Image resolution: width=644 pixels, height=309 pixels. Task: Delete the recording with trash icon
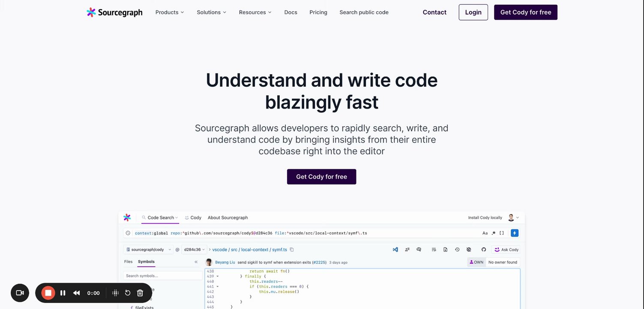click(140, 293)
